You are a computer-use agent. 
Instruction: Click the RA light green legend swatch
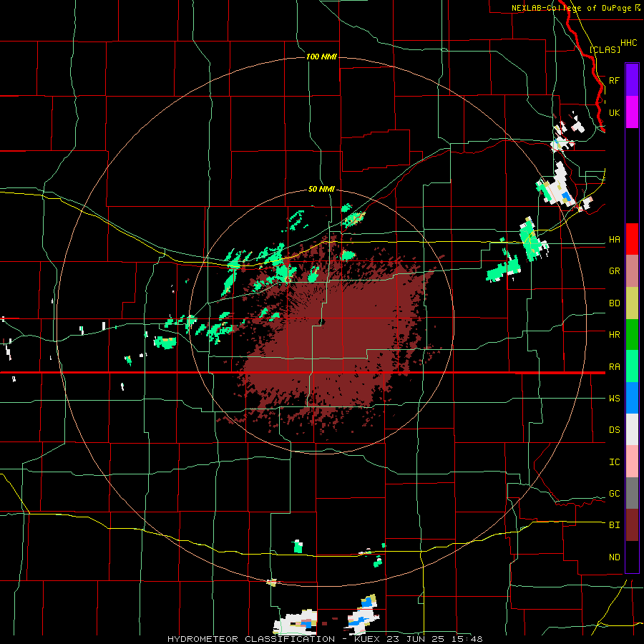[x=632, y=366]
